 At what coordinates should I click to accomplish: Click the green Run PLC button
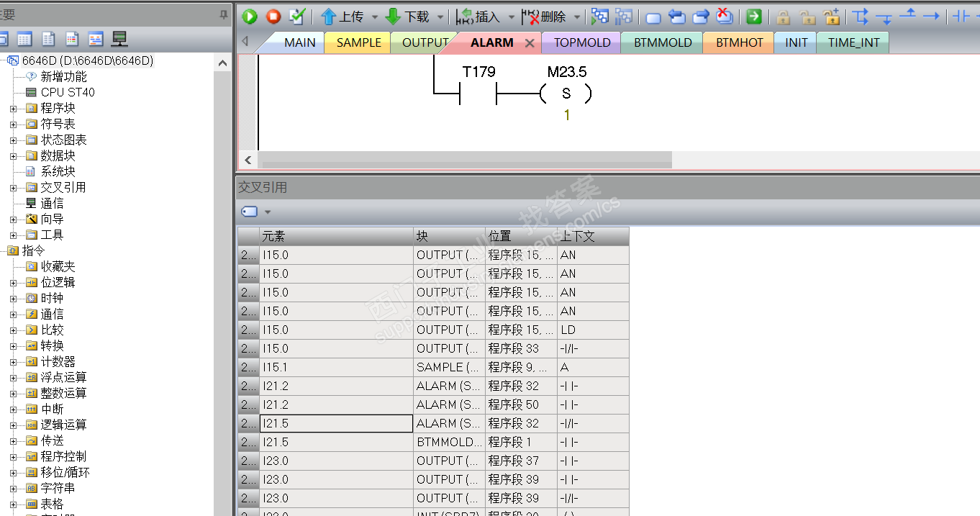point(250,16)
